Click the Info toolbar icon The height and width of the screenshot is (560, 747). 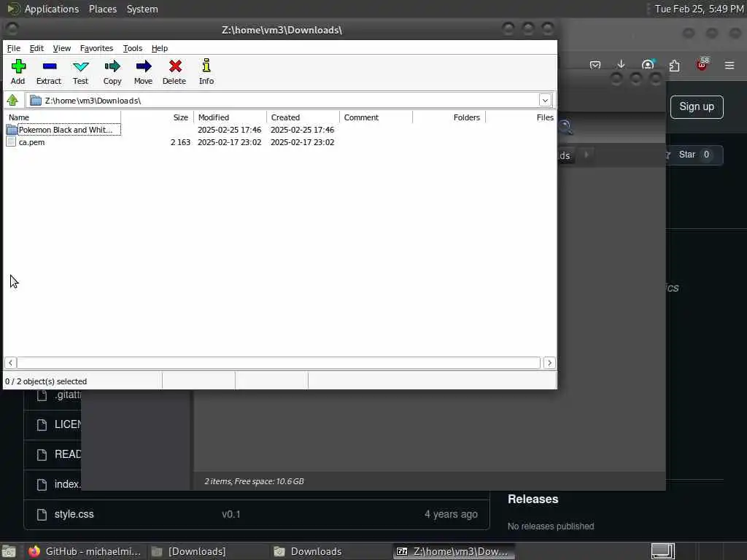[x=206, y=71]
